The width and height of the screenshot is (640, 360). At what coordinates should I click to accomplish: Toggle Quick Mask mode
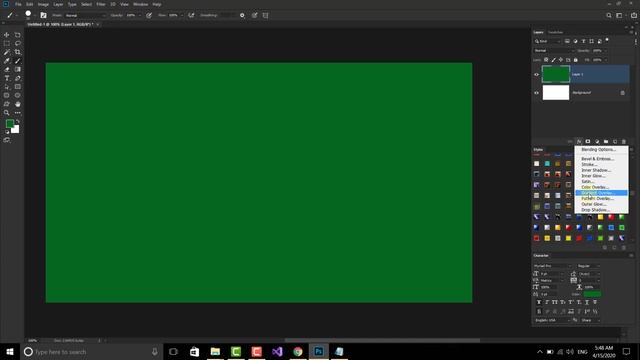coord(7,140)
